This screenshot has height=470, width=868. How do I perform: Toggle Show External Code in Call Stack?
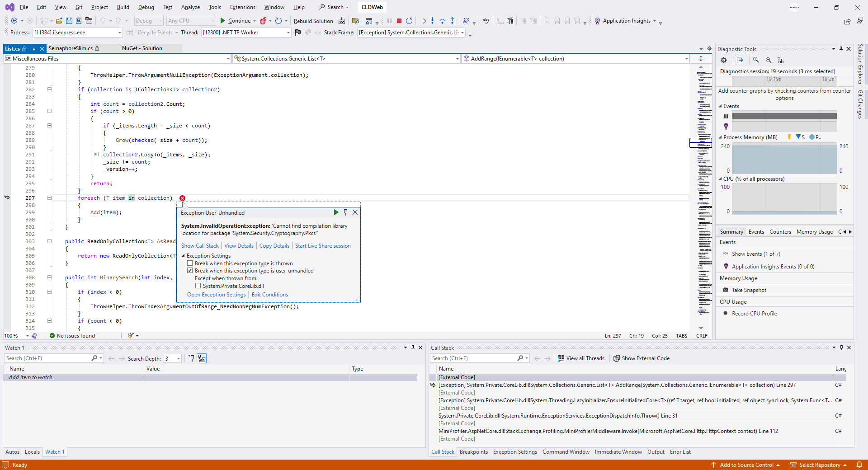(642, 358)
